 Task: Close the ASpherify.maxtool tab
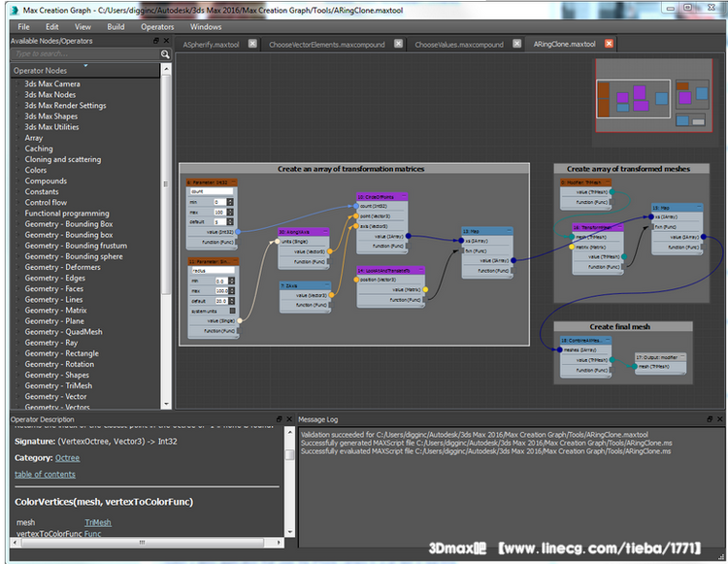[x=252, y=44]
